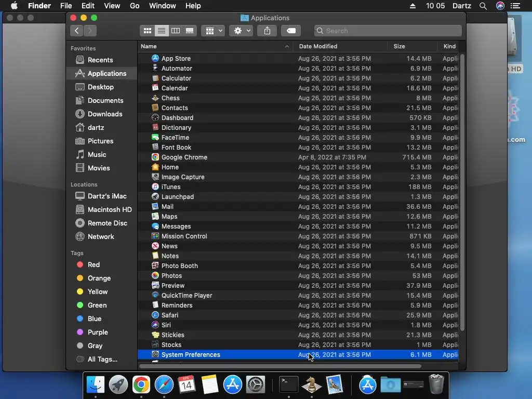Open the Go menu
Screen dimensions: 532x399
point(135,6)
